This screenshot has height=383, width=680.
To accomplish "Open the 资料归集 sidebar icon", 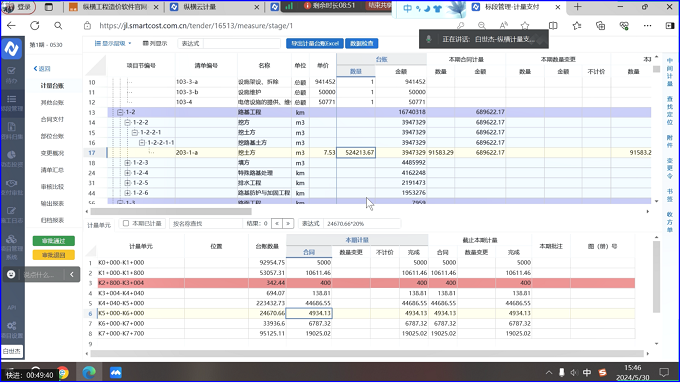I will click(x=12, y=130).
